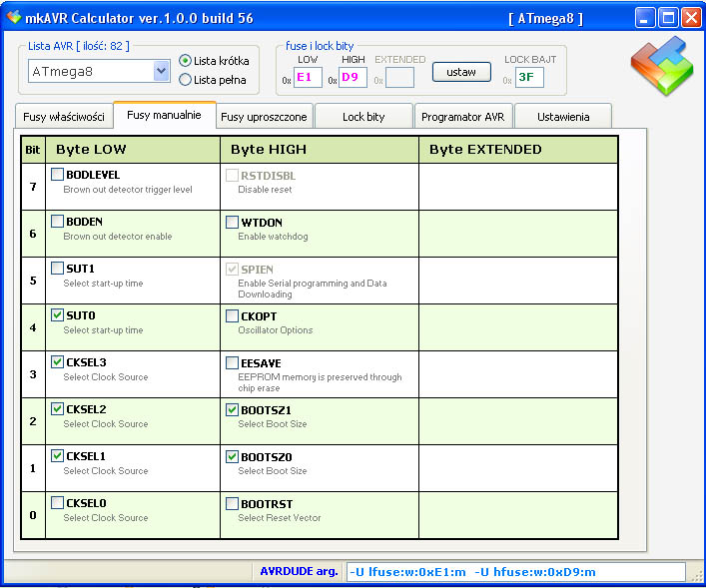This screenshot has width=706, height=588.
Task: Uncheck the BOOTSZ0 checkbox
Action: pyautogui.click(x=232, y=456)
